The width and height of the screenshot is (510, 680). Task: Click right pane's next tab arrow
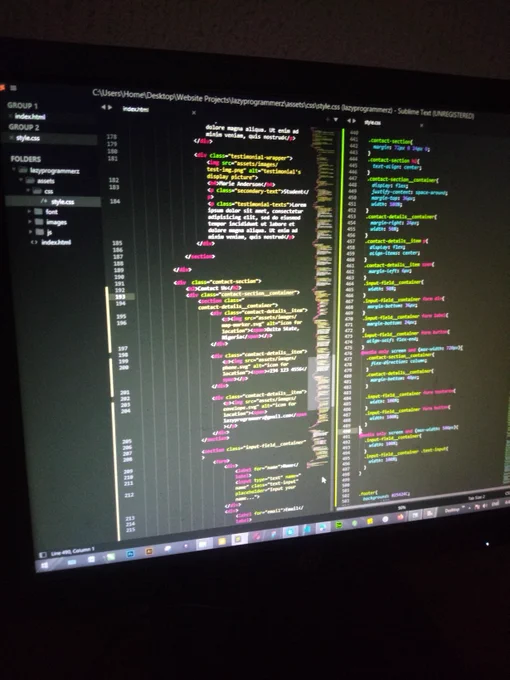(x=354, y=121)
